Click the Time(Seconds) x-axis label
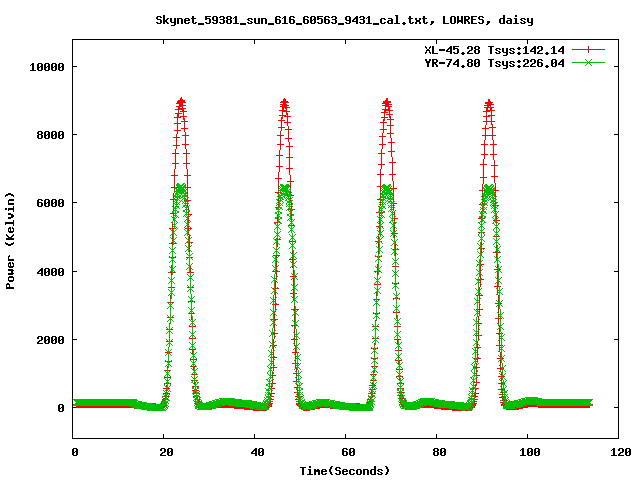Image resolution: width=640 pixels, height=480 pixels. tap(345, 471)
